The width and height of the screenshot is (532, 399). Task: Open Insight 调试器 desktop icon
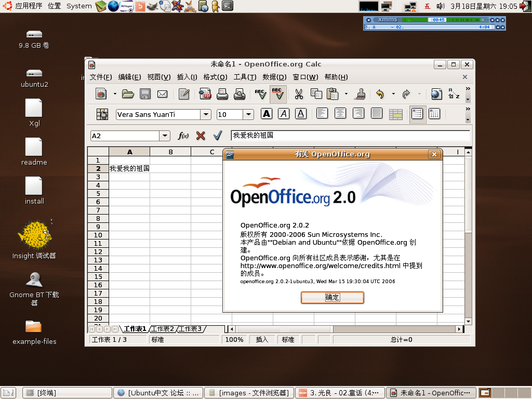tap(34, 240)
